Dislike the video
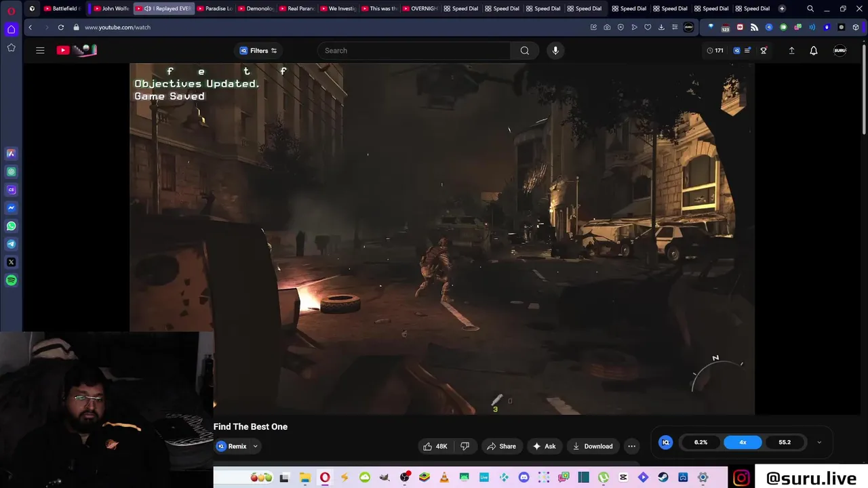This screenshot has height=488, width=868. point(465,446)
